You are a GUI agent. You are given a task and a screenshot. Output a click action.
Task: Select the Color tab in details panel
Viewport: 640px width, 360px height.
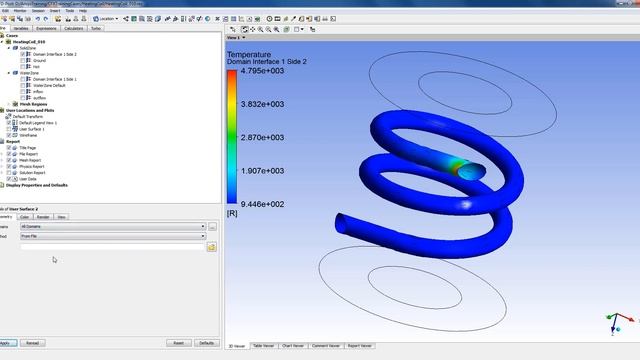coord(24,217)
